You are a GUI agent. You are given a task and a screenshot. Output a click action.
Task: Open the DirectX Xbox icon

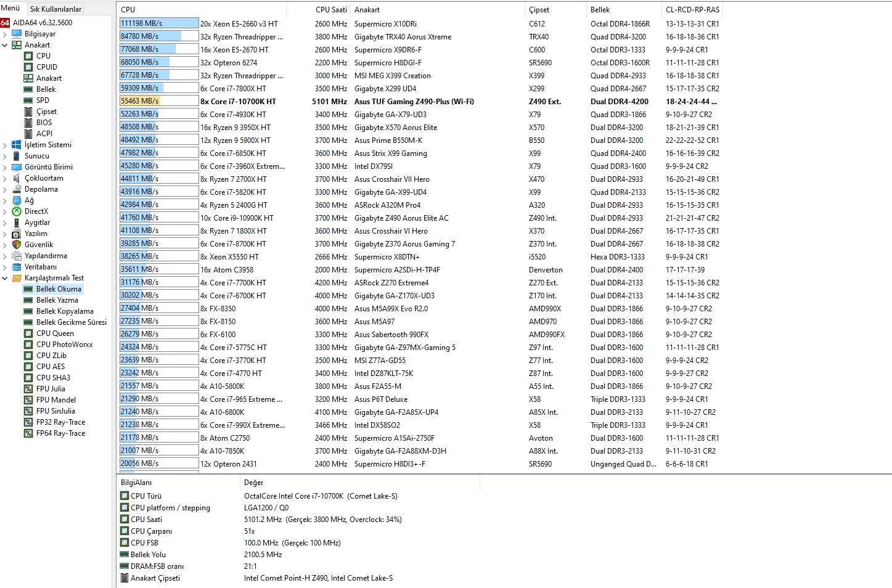17,211
